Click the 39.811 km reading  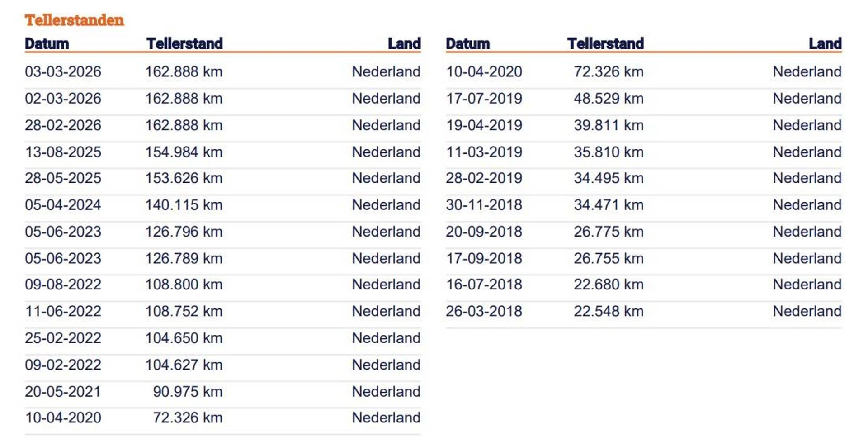pos(609,125)
